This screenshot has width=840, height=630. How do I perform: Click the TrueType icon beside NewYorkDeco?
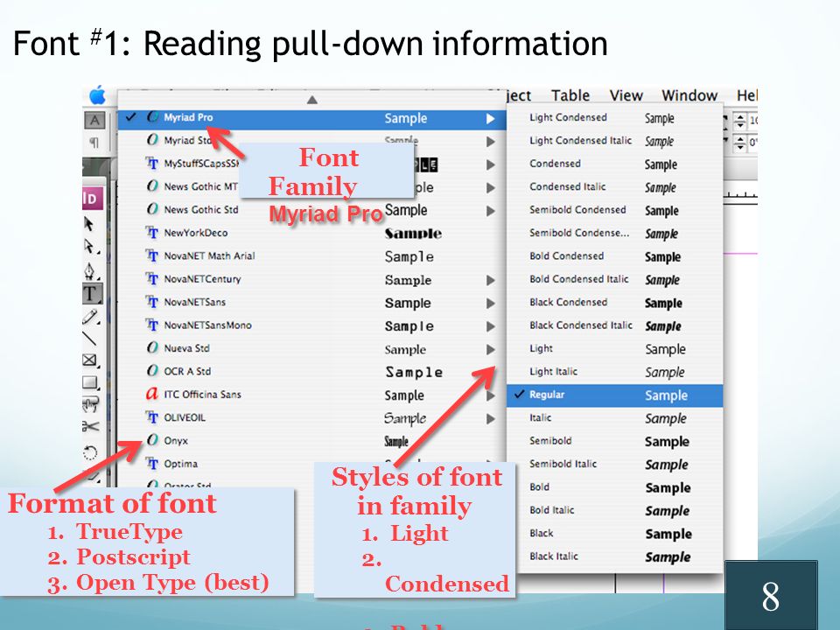pyautogui.click(x=152, y=233)
